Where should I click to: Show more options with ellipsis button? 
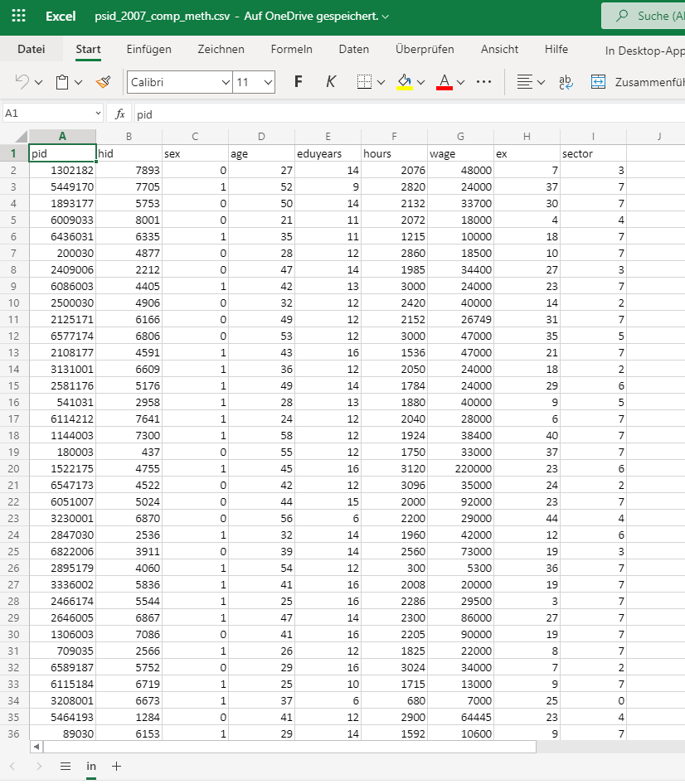(485, 82)
